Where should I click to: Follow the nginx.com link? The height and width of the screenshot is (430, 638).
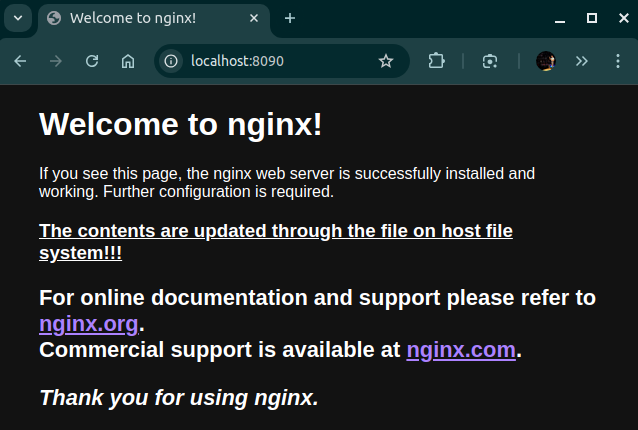pos(461,350)
